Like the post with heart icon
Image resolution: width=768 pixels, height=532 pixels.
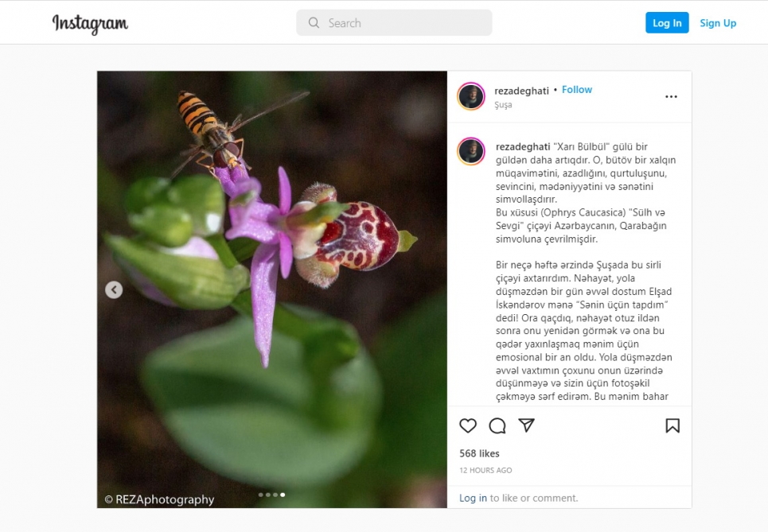coord(468,425)
